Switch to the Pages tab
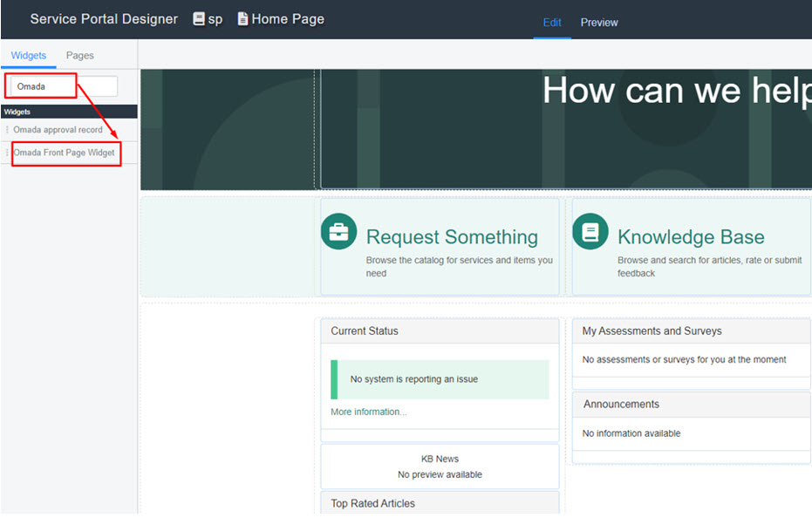812x518 pixels. point(79,56)
